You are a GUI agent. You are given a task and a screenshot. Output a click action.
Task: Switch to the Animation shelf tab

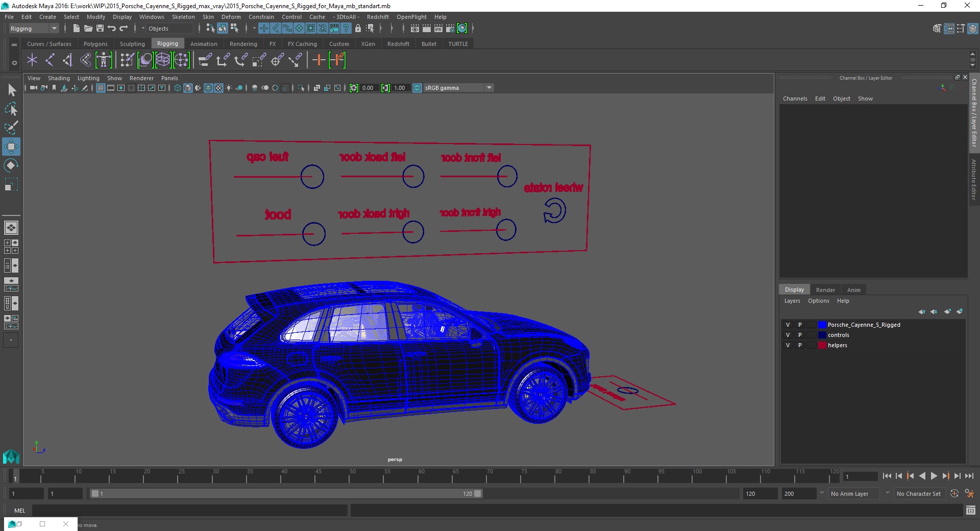point(204,44)
